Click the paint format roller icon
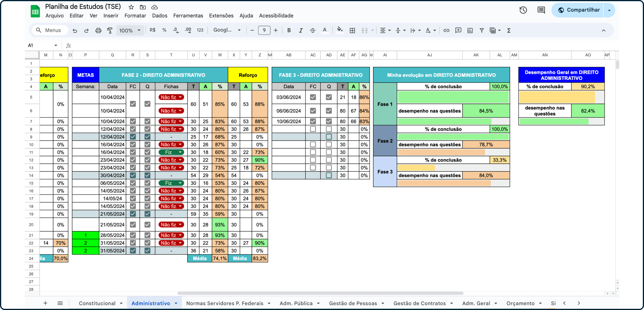 tap(110, 30)
